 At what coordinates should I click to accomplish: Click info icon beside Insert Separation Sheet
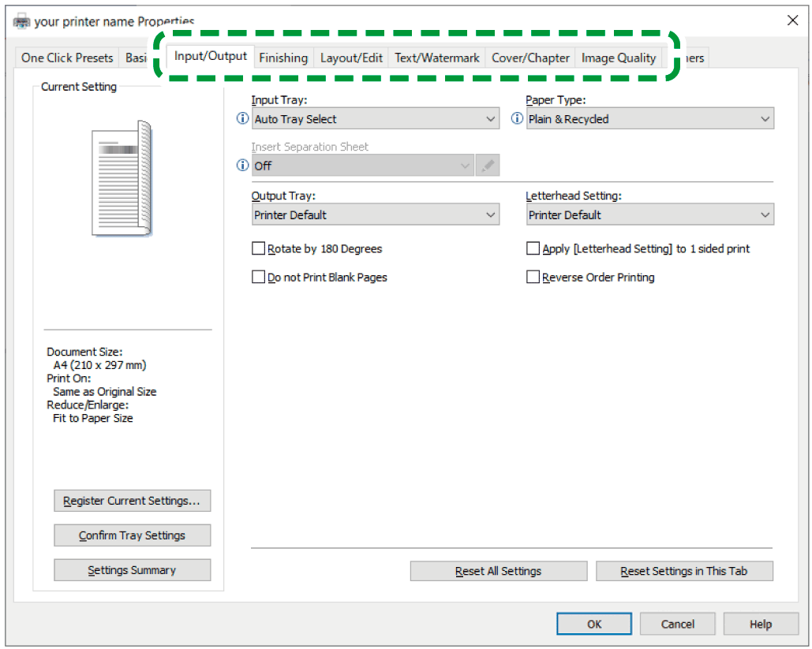242,166
